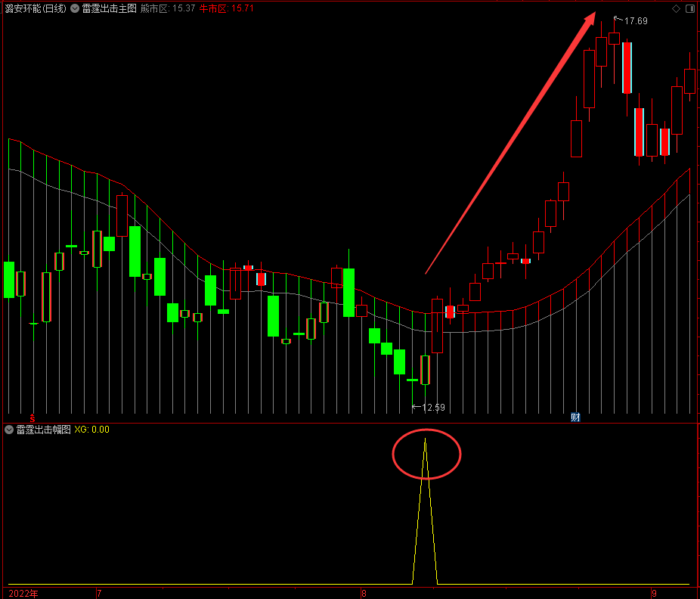
Task: Click the red S marker icon
Action: click(33, 418)
